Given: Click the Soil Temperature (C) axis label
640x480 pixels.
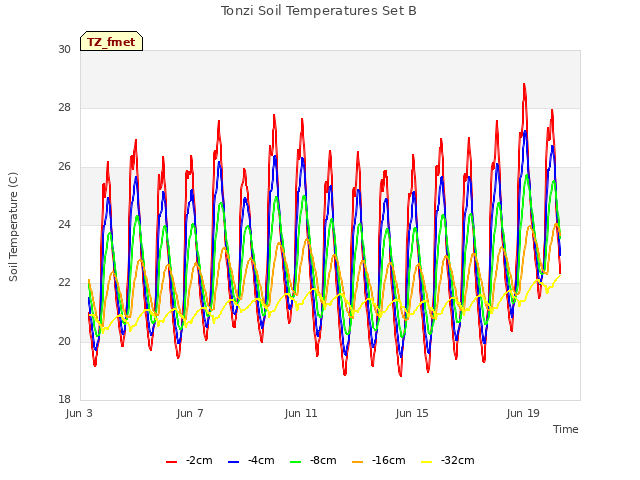Looking at the screenshot, I should 13,227.
